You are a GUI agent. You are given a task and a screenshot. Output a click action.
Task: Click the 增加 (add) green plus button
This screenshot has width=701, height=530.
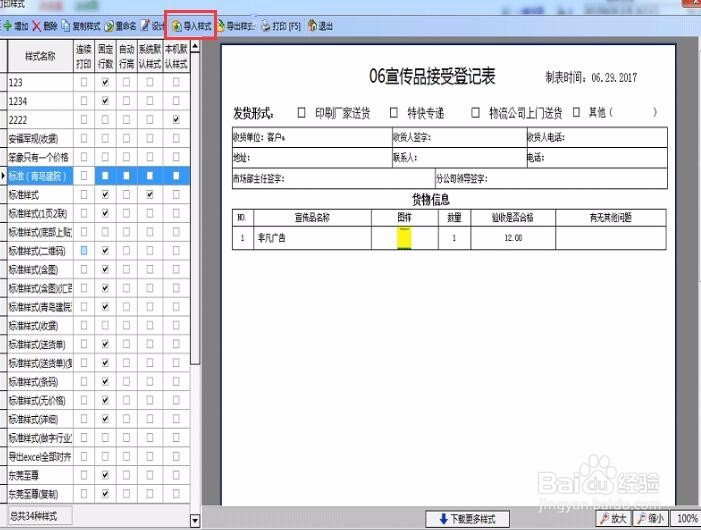pos(16,26)
